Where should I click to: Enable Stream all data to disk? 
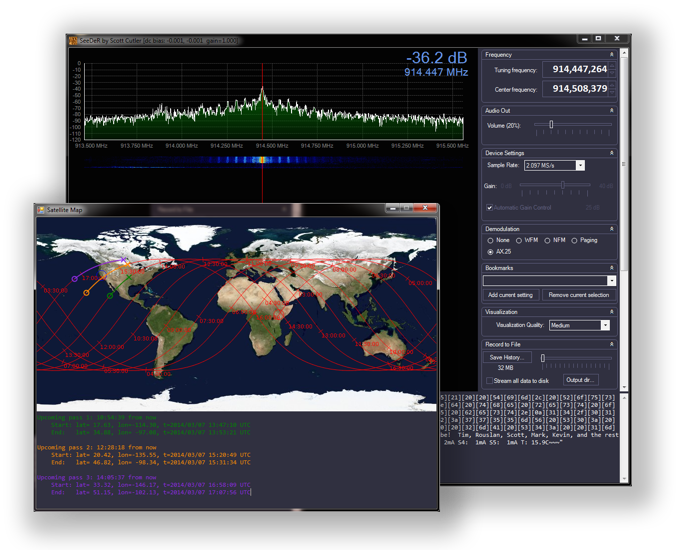[x=490, y=381]
